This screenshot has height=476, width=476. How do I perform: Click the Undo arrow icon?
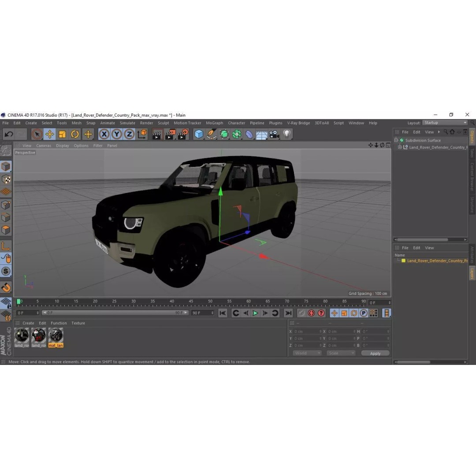[x=9, y=134]
